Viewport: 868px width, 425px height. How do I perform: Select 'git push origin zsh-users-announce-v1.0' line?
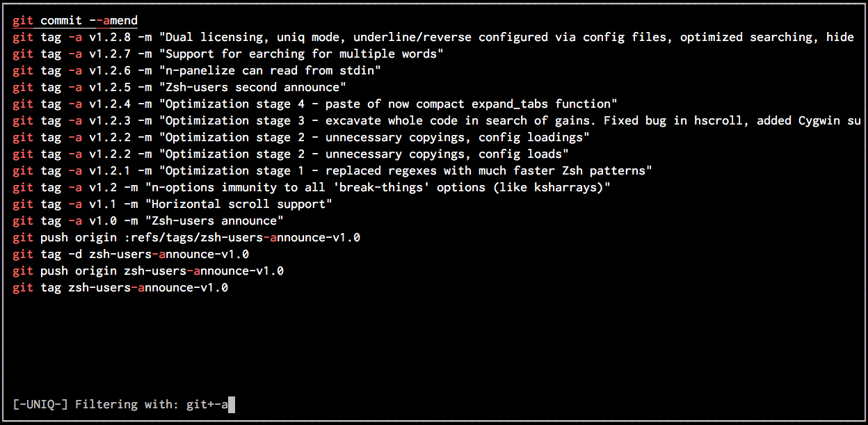(x=148, y=271)
